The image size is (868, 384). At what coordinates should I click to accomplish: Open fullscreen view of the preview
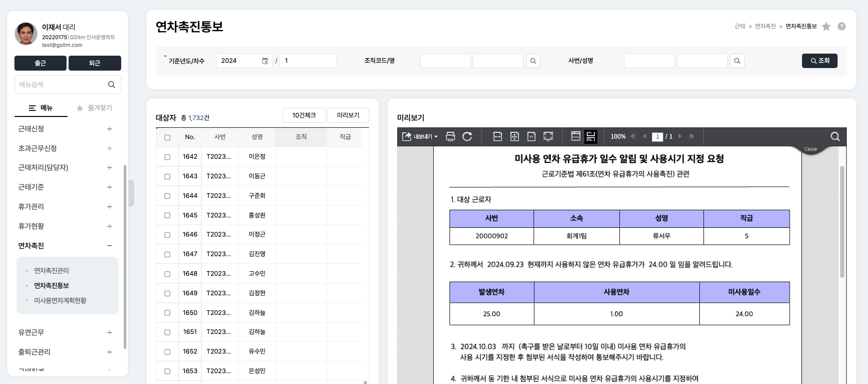click(x=548, y=137)
